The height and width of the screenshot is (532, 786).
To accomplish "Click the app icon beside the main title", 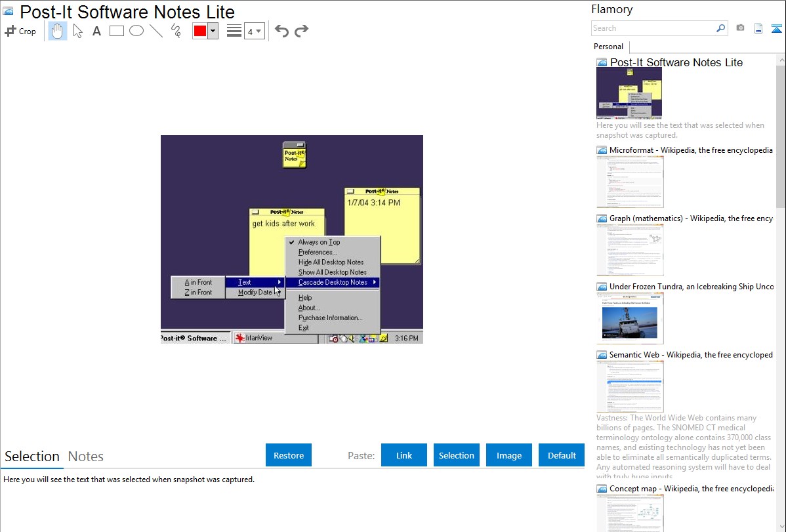I will 8,11.
